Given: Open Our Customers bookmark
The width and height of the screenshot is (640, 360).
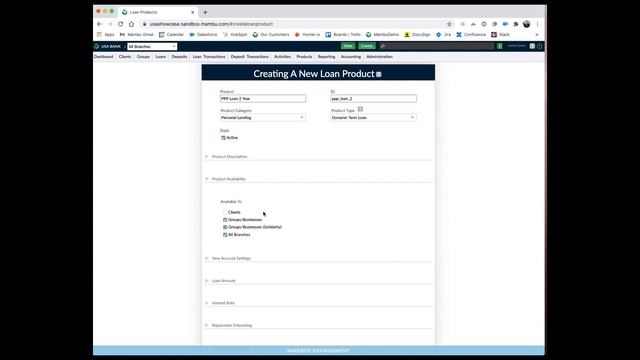Looking at the screenshot, I should click(x=271, y=35).
